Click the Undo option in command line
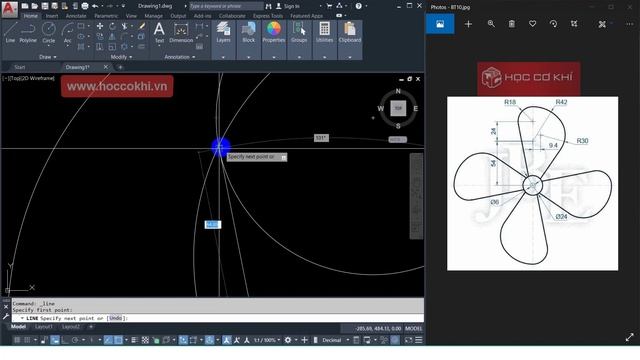The height and width of the screenshot is (360, 640). click(116, 318)
